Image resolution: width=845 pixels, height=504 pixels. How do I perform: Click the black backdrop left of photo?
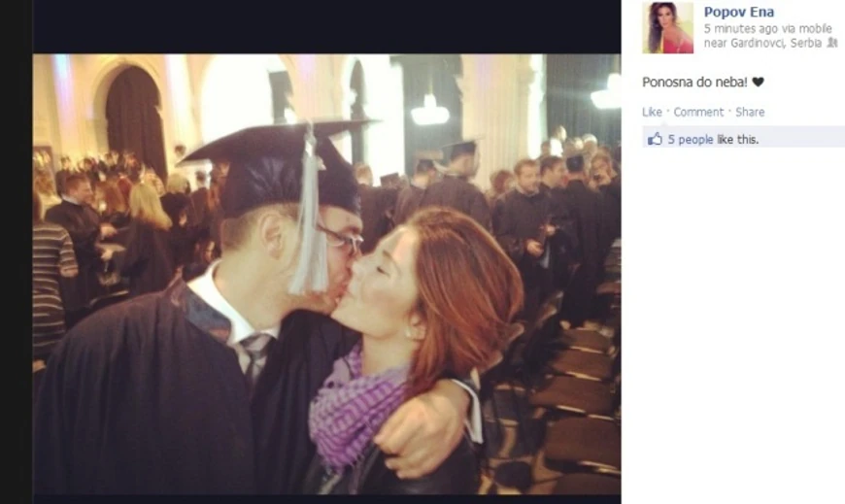pos(17,252)
